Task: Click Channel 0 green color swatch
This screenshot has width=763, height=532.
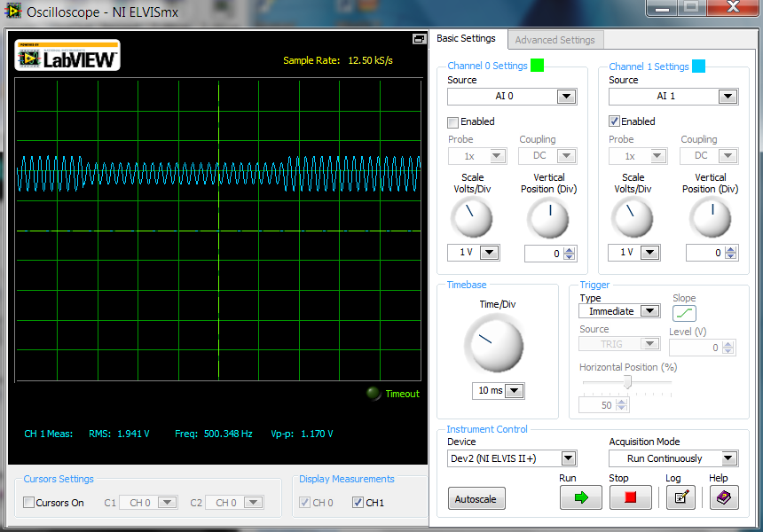Action: 537,65
